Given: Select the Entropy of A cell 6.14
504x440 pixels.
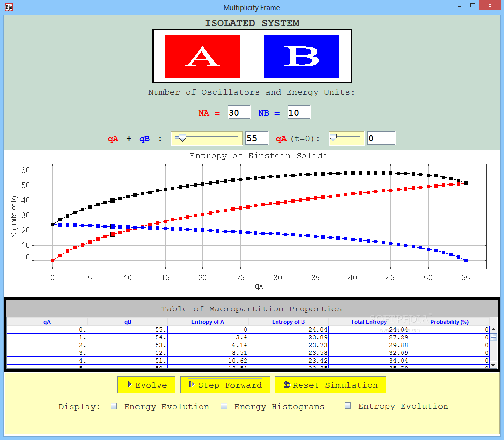Looking at the screenshot, I should pos(208,345).
